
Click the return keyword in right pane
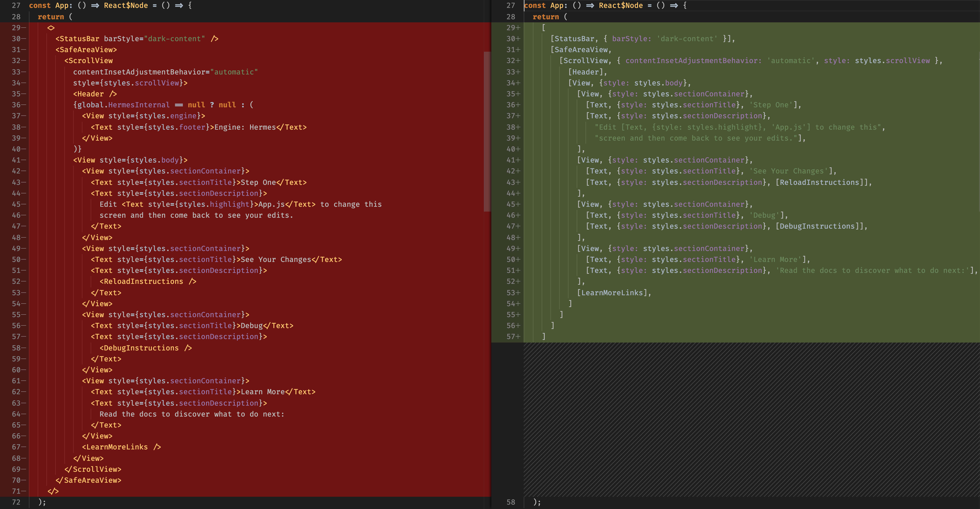pos(546,17)
